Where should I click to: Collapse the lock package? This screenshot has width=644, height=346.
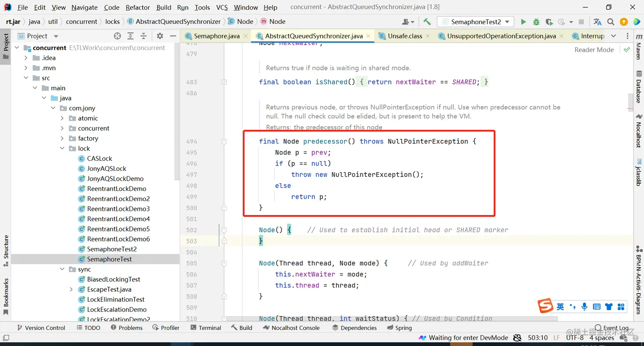pyautogui.click(x=62, y=149)
